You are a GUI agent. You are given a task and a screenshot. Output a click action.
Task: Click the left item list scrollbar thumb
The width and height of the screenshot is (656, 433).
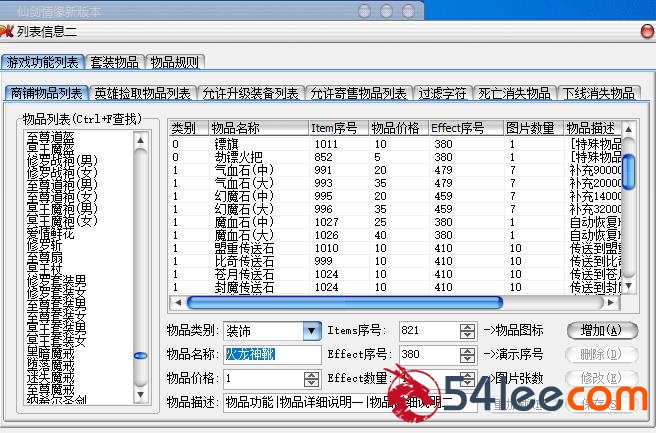141,356
